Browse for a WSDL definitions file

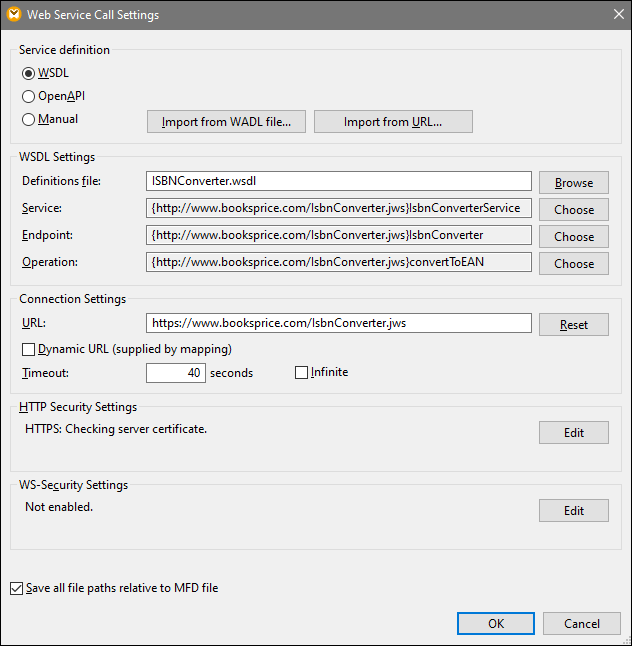[573, 183]
